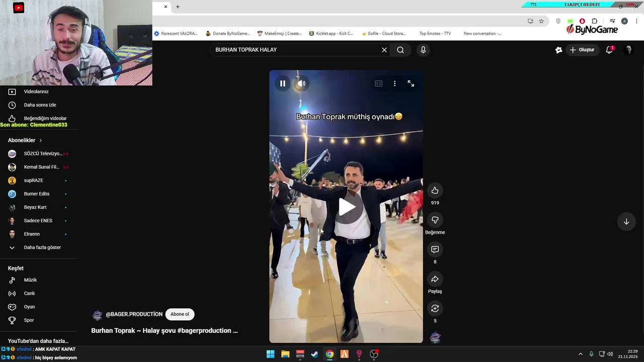644x362 pixels.
Task: Click the red Opera-style extension icon
Action: [x=582, y=21]
